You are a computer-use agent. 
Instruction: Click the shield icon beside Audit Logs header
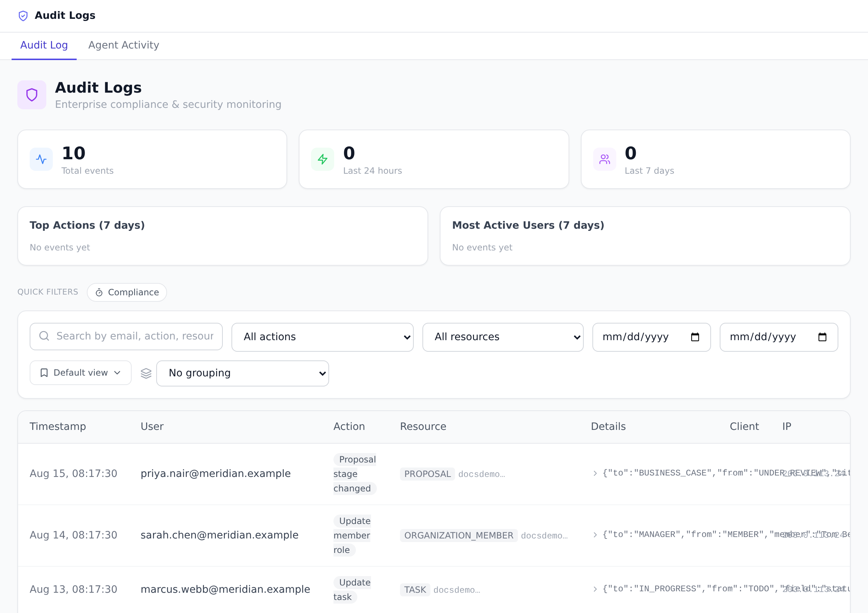(23, 16)
